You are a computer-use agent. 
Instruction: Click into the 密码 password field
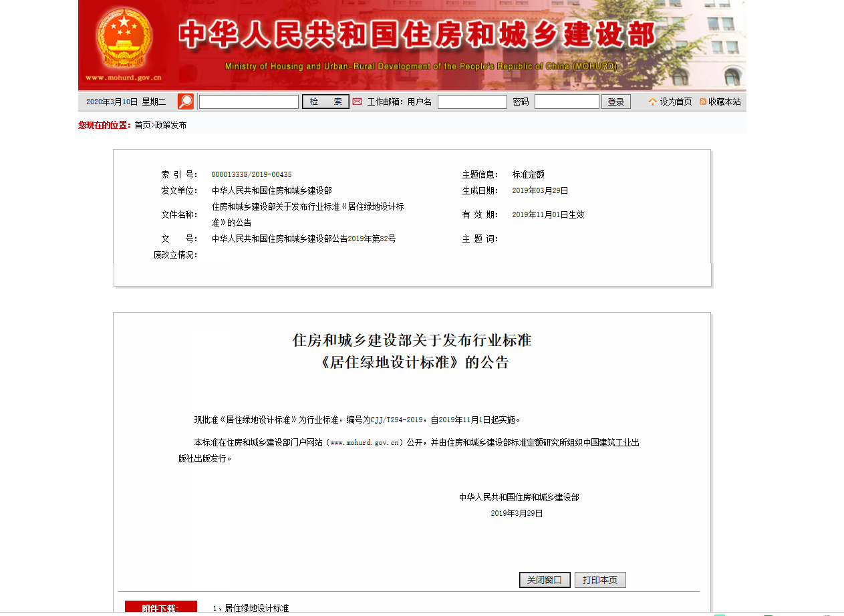pos(567,102)
